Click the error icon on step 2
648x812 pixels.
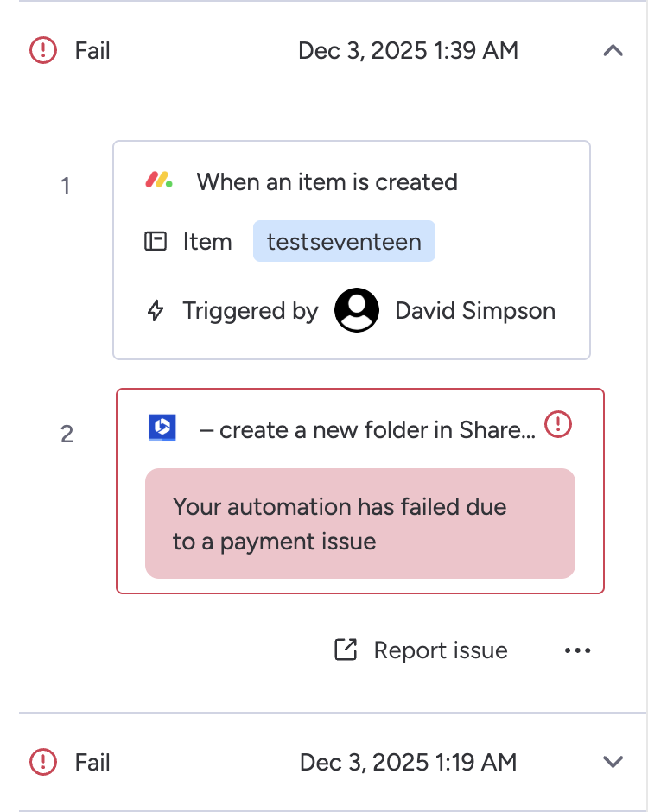click(x=559, y=424)
